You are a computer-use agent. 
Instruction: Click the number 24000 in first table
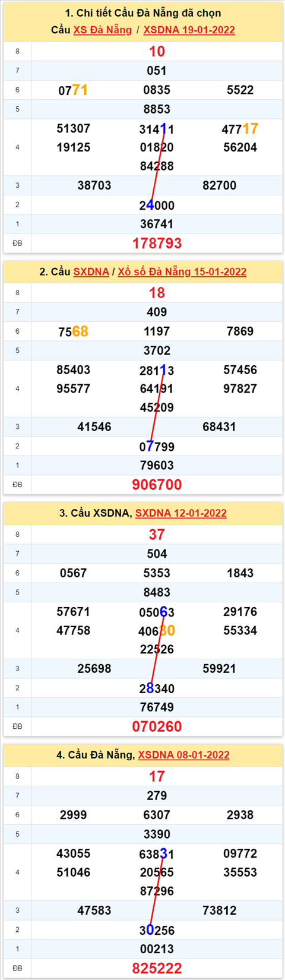pyautogui.click(x=157, y=205)
